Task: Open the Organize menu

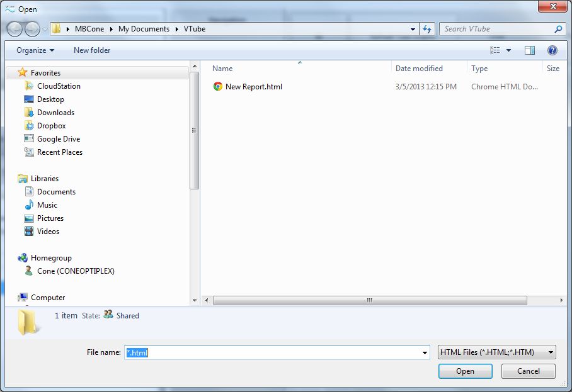Action: point(35,50)
